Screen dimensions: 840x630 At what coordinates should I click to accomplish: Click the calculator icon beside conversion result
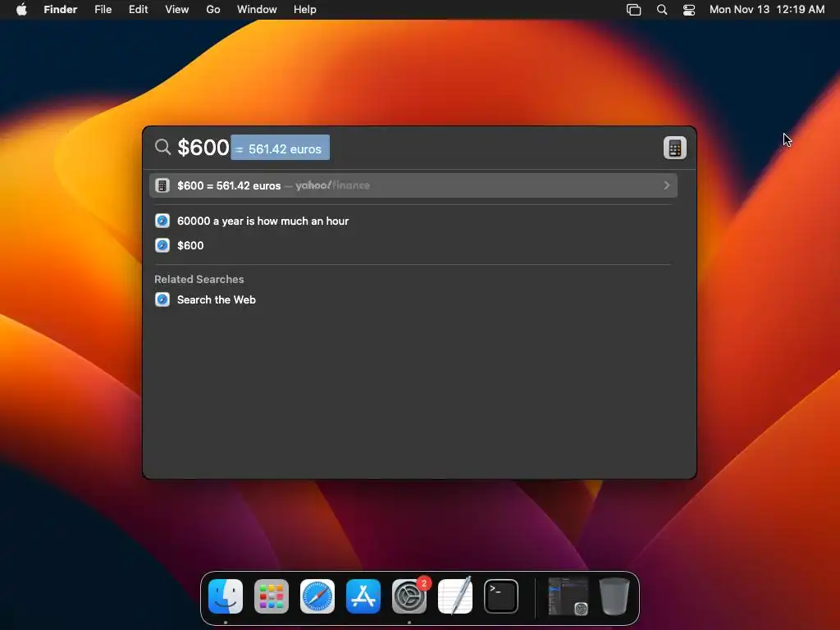(x=162, y=185)
